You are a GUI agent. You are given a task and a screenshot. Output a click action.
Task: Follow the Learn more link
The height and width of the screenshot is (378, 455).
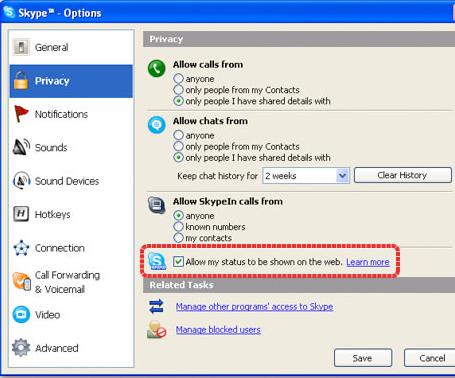[368, 262]
